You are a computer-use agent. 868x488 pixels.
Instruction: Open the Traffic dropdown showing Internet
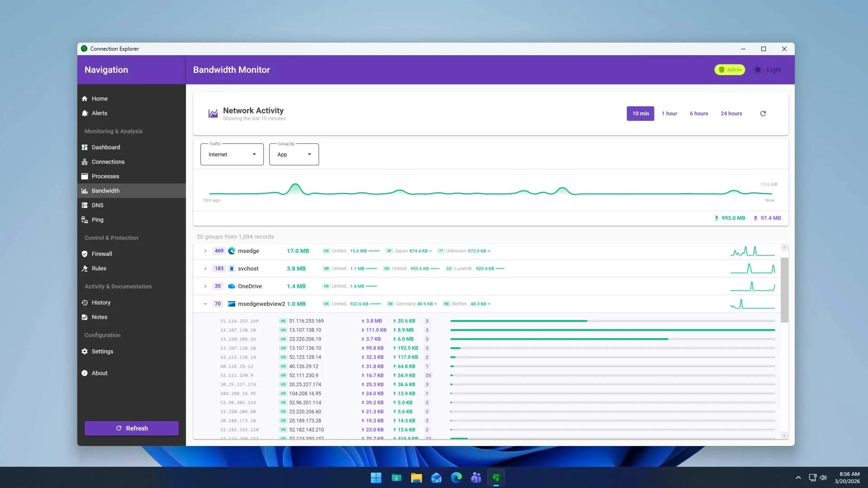coord(231,154)
